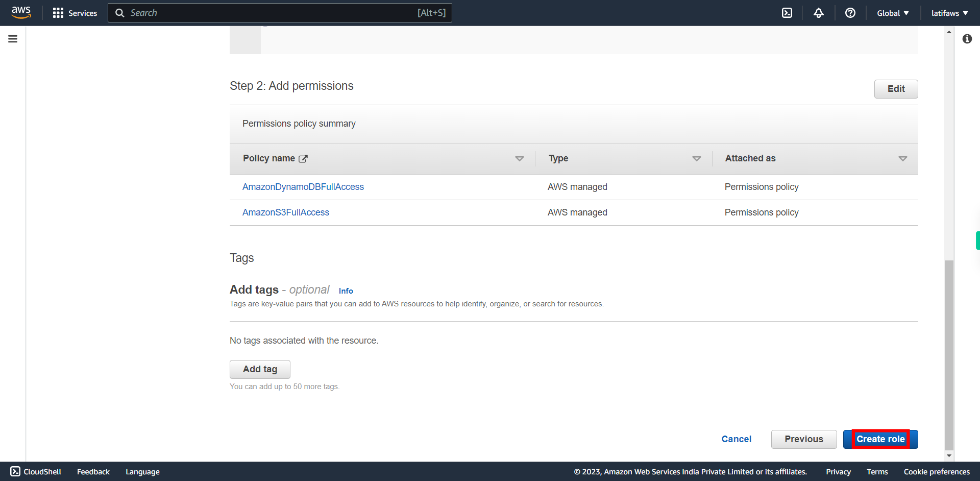This screenshot has width=980, height=481.
Task: Click the green side tab on right edge
Action: click(977, 240)
